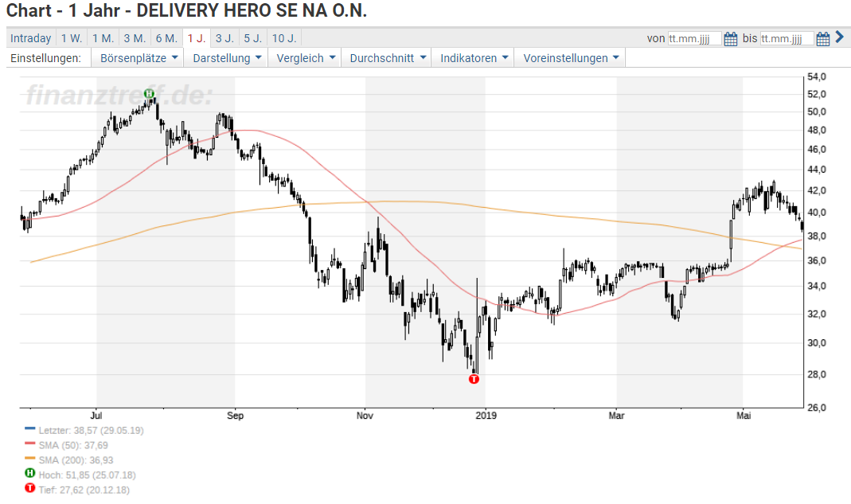Click the '26,0' price axis label
851x504 pixels.
tap(817, 408)
